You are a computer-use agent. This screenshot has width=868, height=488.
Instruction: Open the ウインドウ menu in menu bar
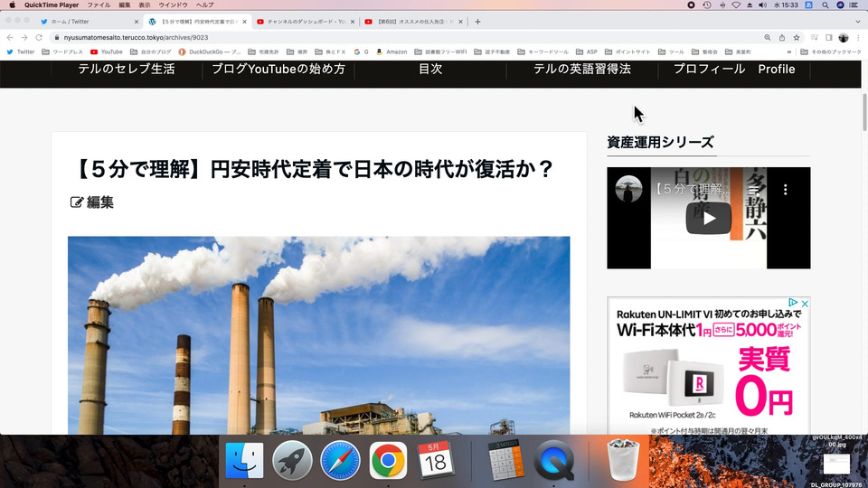[174, 5]
